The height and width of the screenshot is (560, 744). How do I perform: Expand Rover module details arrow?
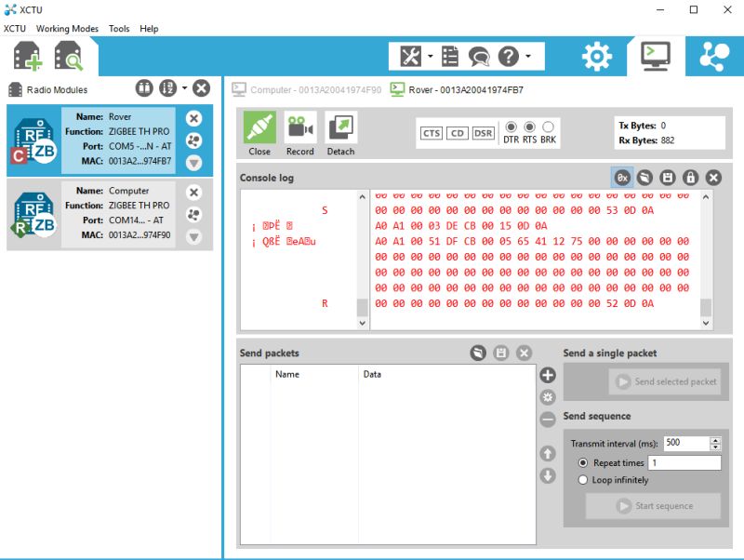(193, 163)
